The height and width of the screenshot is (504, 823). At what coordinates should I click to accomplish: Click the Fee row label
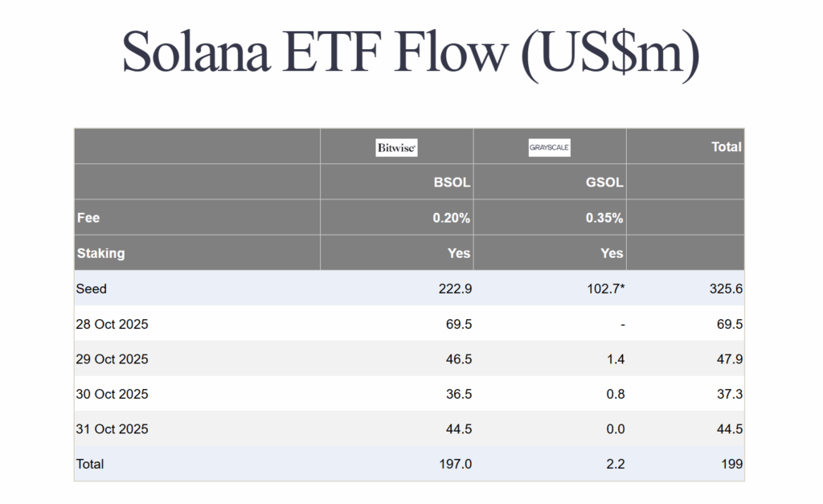pos(88,218)
